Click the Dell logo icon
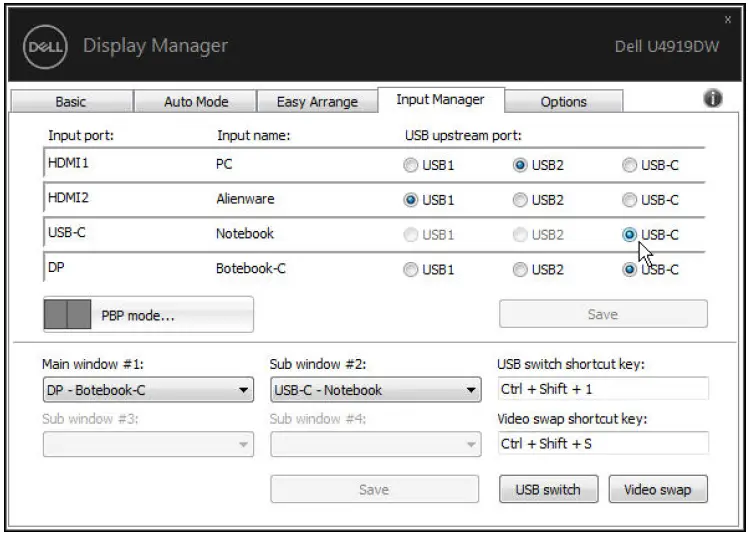 point(45,47)
